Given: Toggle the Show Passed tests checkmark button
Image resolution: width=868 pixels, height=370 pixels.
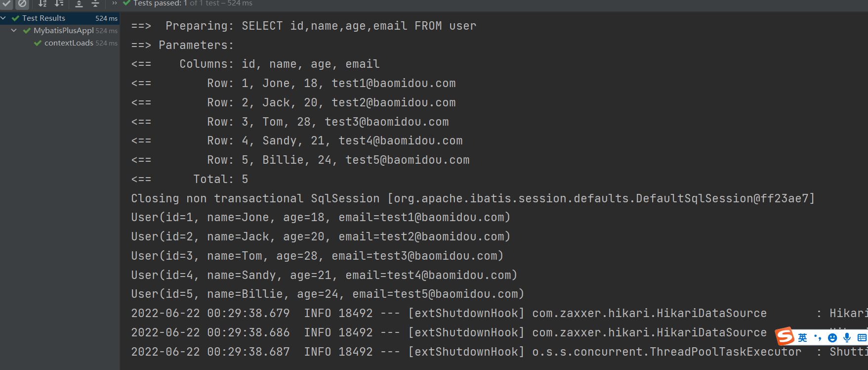Looking at the screenshot, I should coord(7,3).
